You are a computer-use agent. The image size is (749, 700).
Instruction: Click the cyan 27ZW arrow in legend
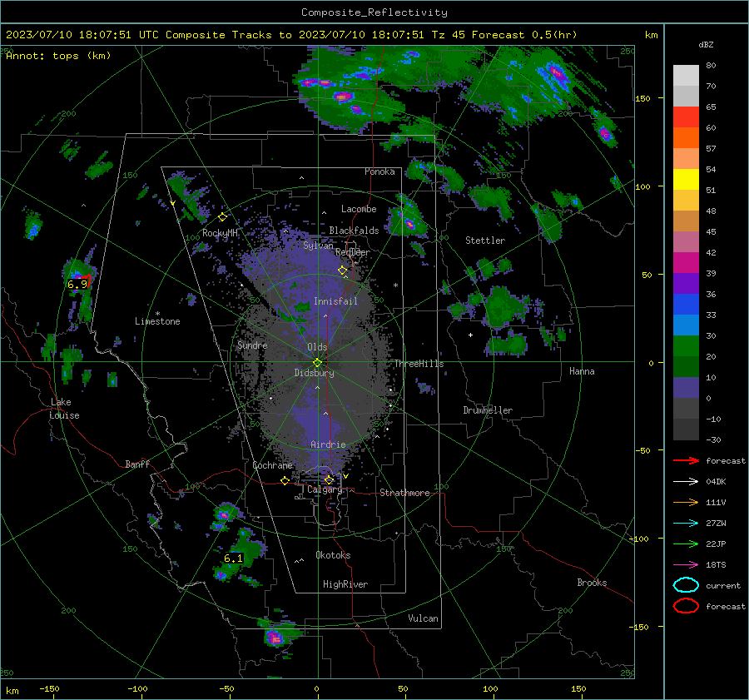point(686,524)
